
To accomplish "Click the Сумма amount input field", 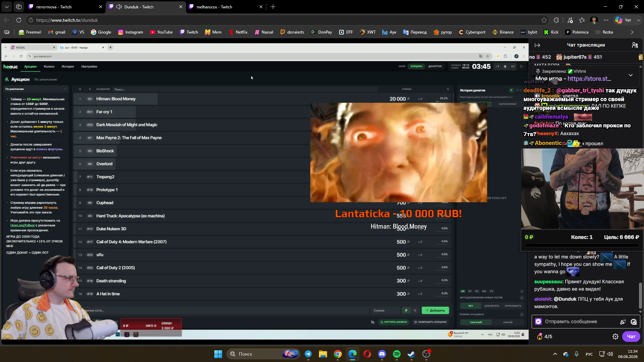I will click(385, 310).
